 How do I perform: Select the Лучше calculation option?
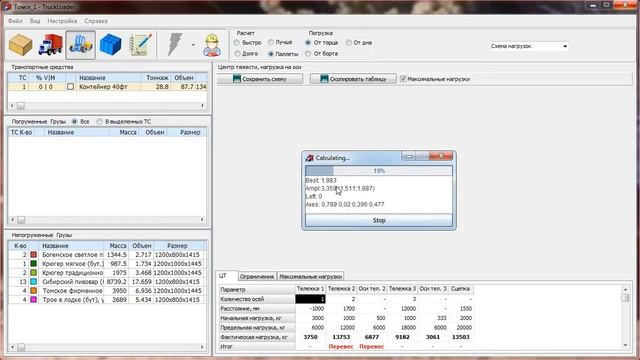point(280,42)
